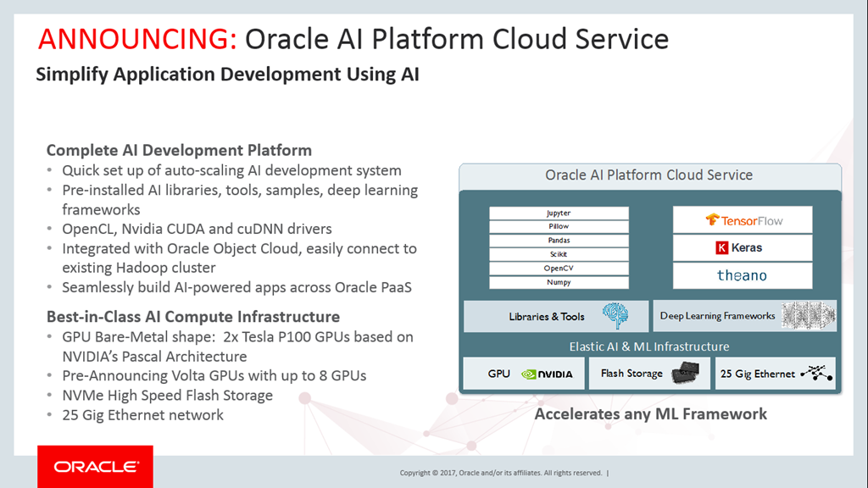
Task: Click the Accelerates any ML Framework caption
Action: pyautogui.click(x=650, y=414)
